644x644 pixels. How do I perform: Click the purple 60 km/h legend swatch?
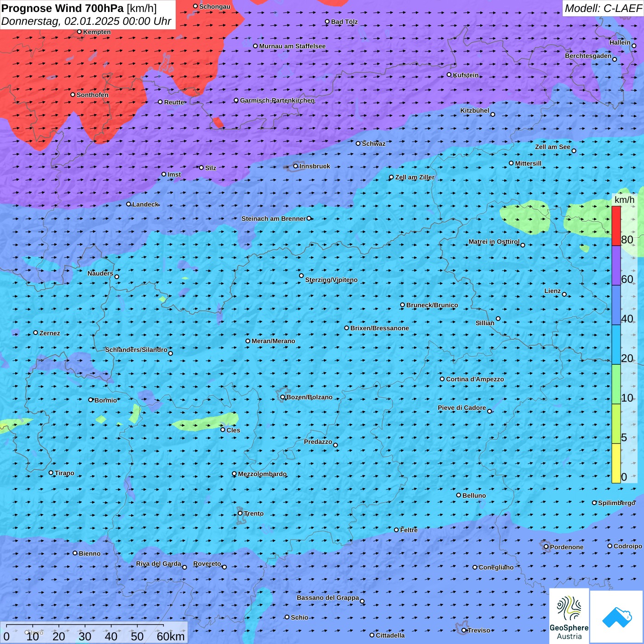click(x=616, y=266)
